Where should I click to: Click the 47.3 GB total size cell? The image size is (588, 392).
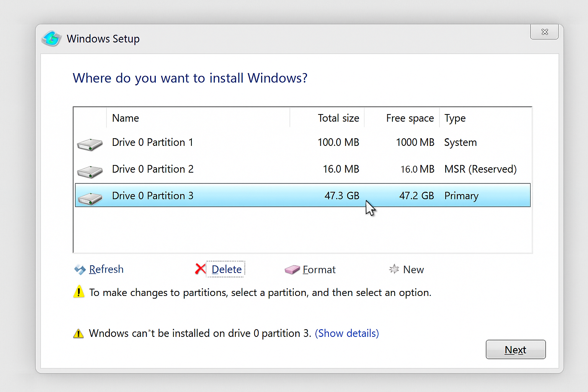342,196
